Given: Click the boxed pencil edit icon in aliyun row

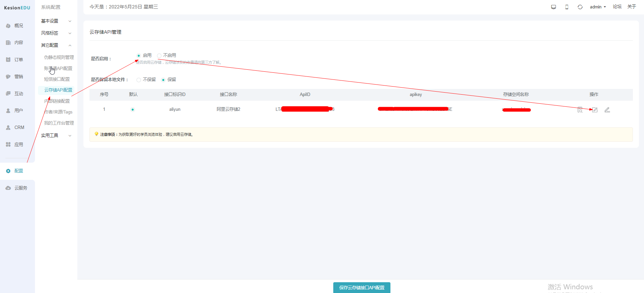Looking at the screenshot, I should (595, 110).
